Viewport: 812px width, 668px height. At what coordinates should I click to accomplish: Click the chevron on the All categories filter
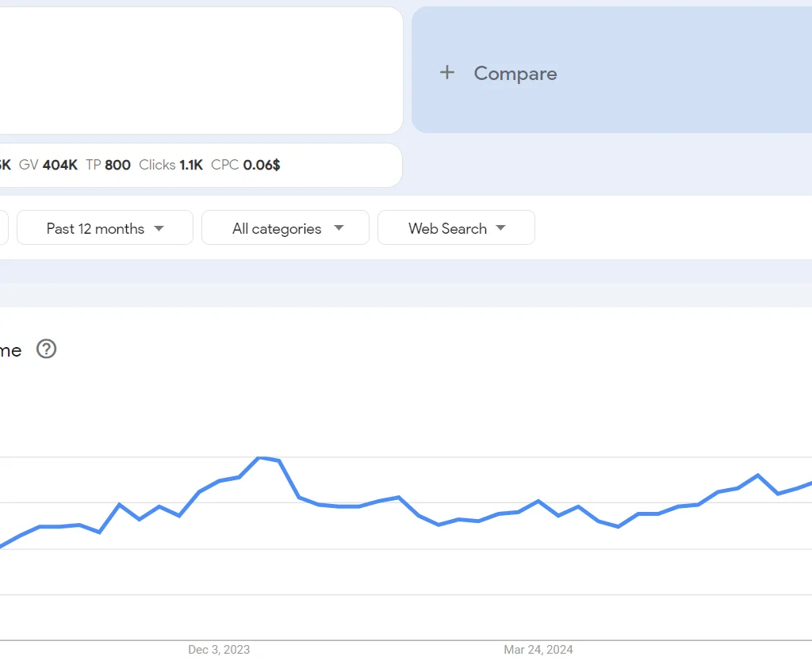click(x=339, y=227)
